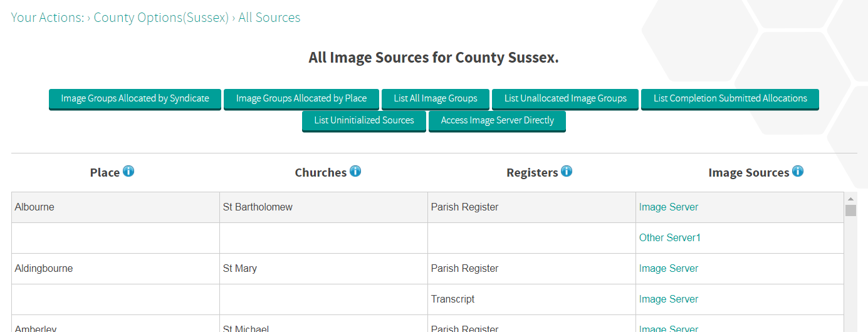Click the table's vertical scrollbar thumb

click(850, 210)
